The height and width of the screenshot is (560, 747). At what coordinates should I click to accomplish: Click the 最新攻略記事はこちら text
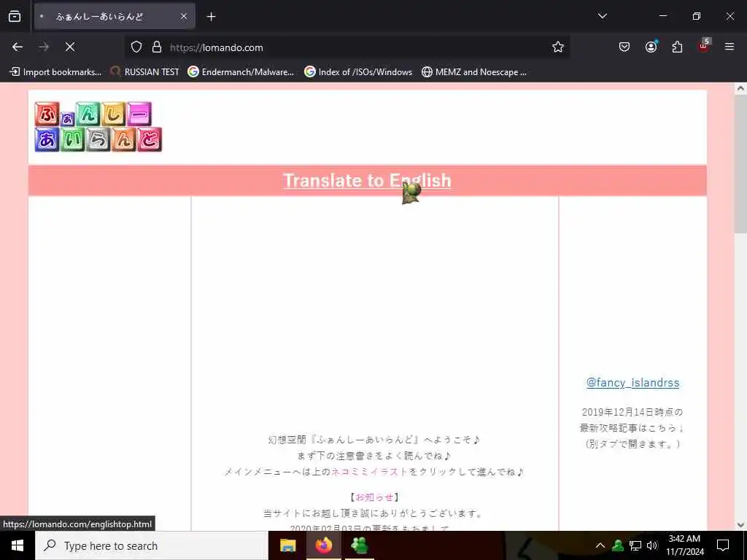(628, 427)
